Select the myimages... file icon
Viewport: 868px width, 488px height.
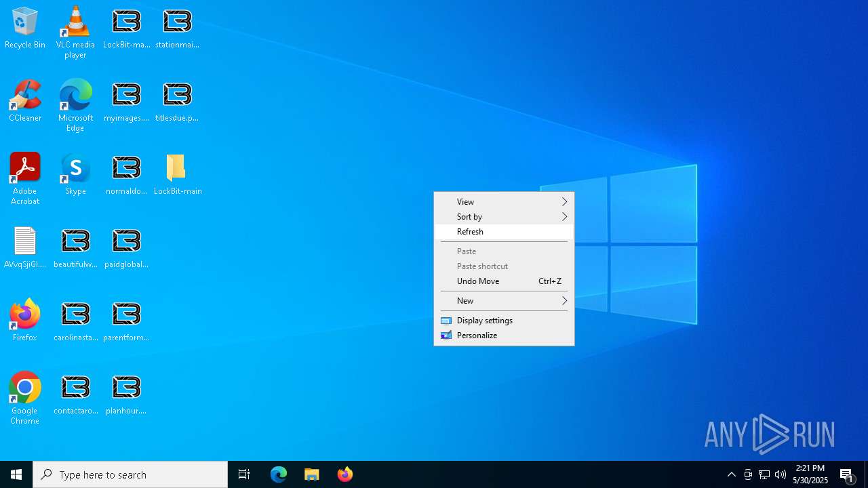[x=127, y=102]
